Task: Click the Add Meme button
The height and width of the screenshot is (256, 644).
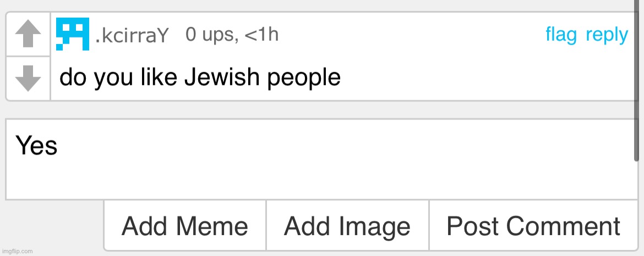Action: (x=185, y=226)
